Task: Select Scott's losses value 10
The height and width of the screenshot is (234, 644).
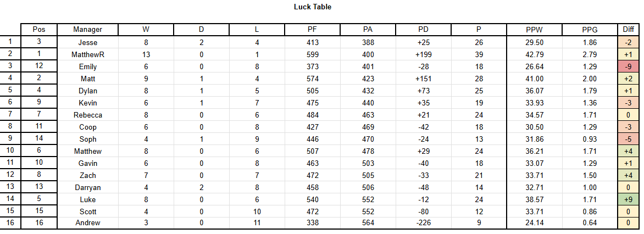Action: pyautogui.click(x=257, y=212)
